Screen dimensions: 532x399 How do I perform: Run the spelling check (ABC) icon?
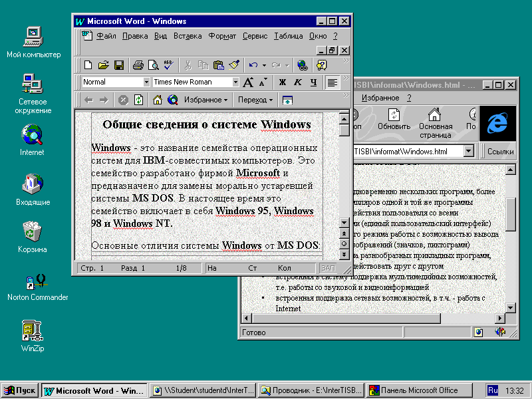168,65
